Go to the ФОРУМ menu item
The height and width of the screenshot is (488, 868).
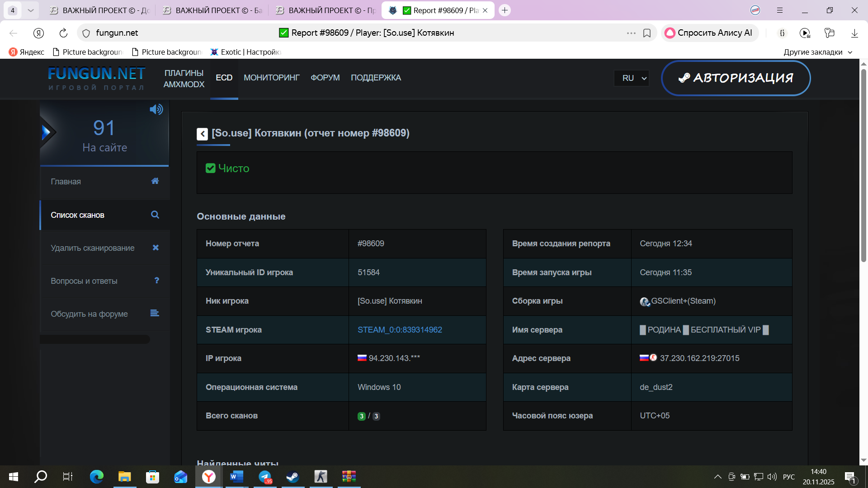point(325,78)
